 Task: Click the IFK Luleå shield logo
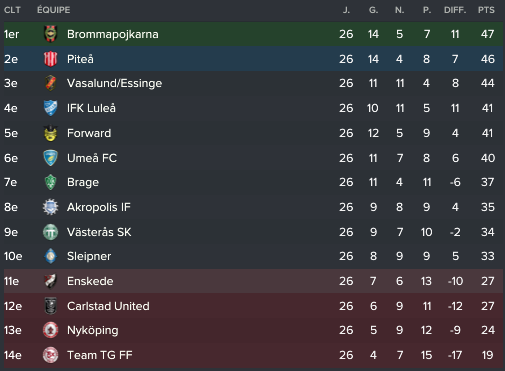(x=51, y=108)
